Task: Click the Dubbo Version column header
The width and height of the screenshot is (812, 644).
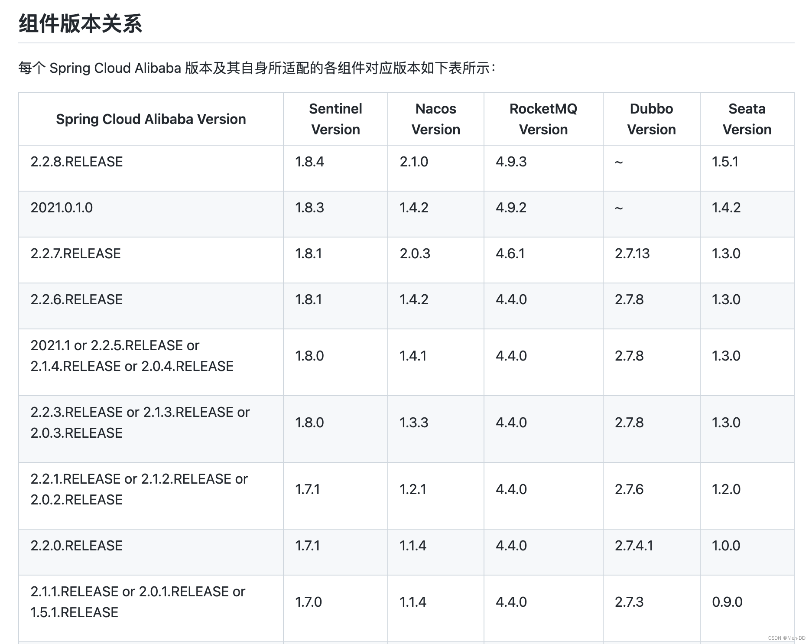Action: [651, 119]
